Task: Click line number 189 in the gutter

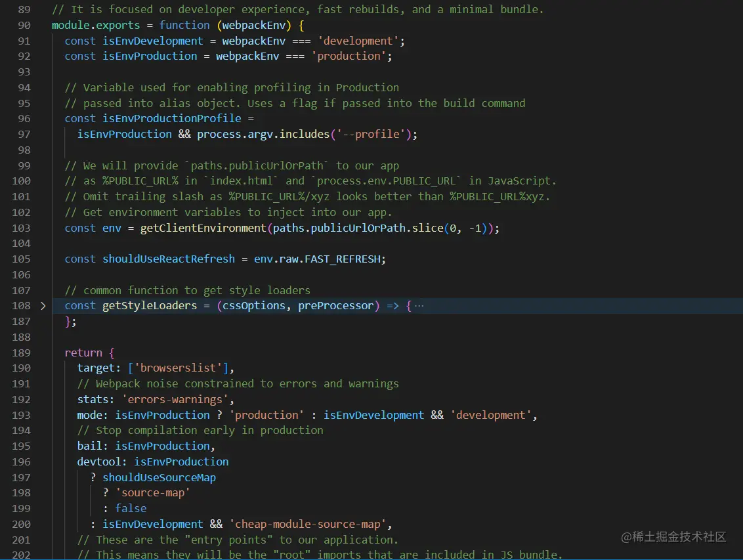Action: pos(21,353)
